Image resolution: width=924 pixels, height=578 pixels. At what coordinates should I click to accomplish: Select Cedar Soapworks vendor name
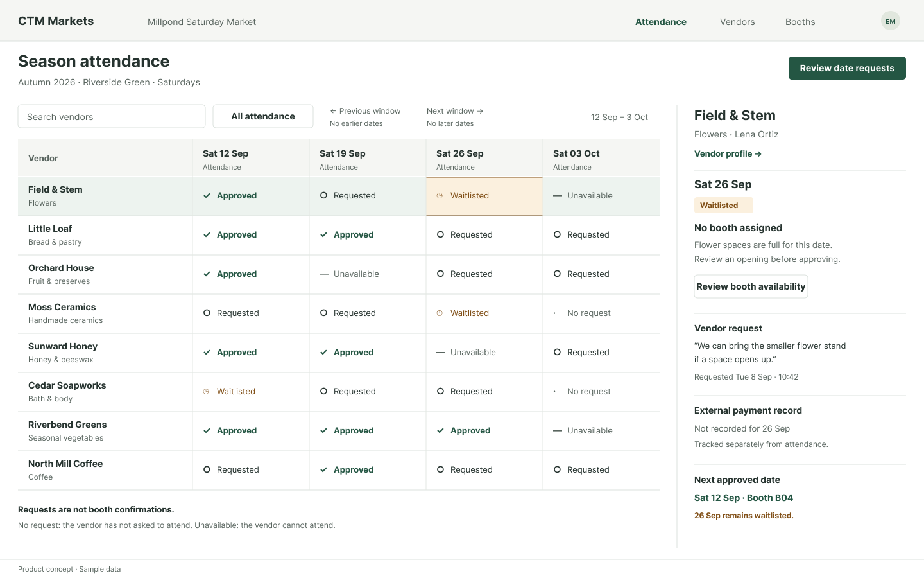67,385
